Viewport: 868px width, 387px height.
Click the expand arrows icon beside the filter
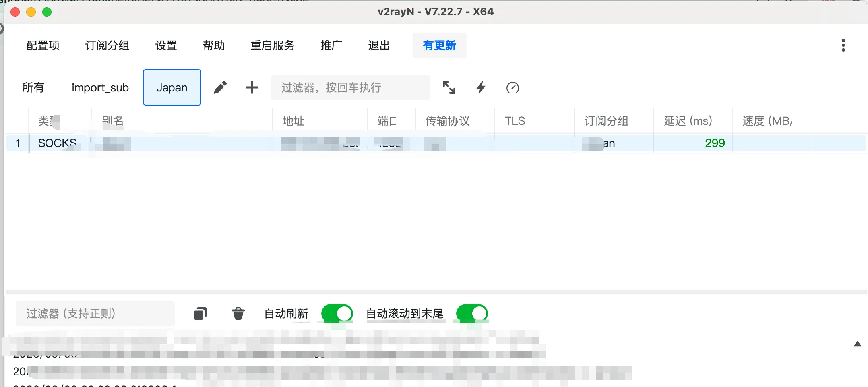(449, 87)
